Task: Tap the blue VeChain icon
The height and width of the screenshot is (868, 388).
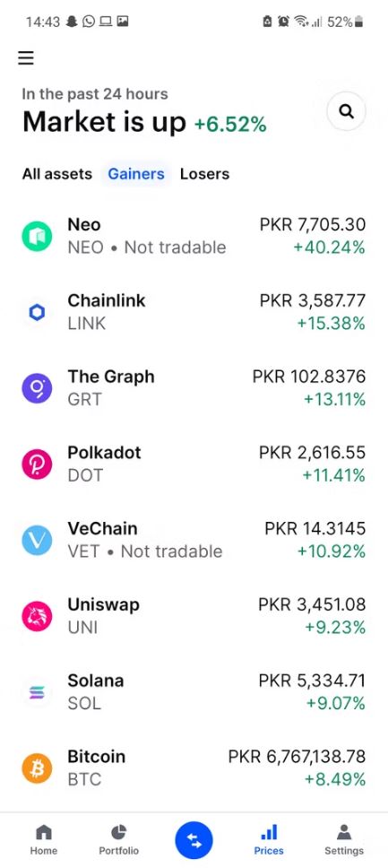Action: [x=37, y=541]
